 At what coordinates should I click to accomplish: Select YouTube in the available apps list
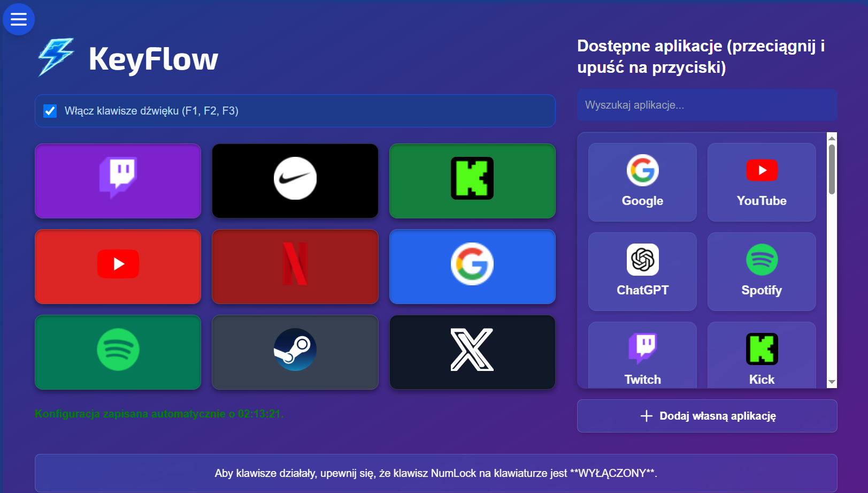click(762, 182)
